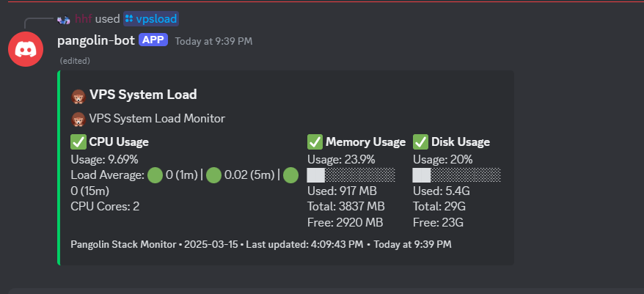Viewport: 644px width, 294px height.
Task: Click the Pangolin Stack Monitor footer text
Action: pyautogui.click(x=123, y=244)
